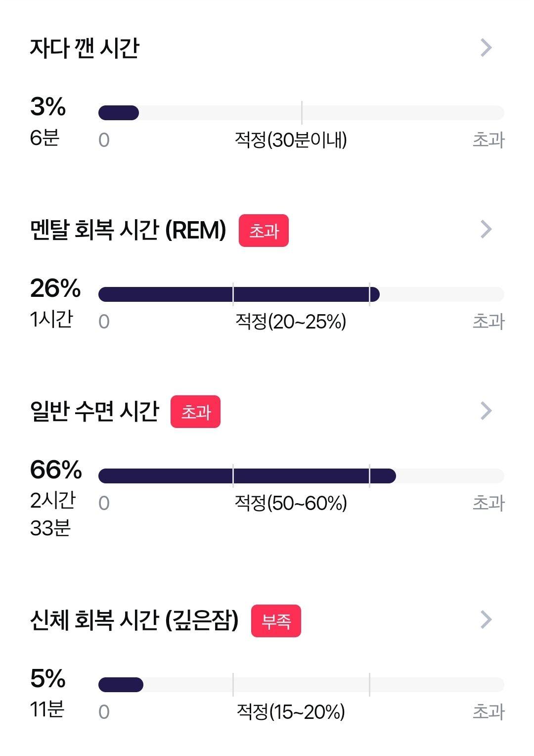
Task: Select the 일반 수면 시간 heading
Action: [x=94, y=411]
